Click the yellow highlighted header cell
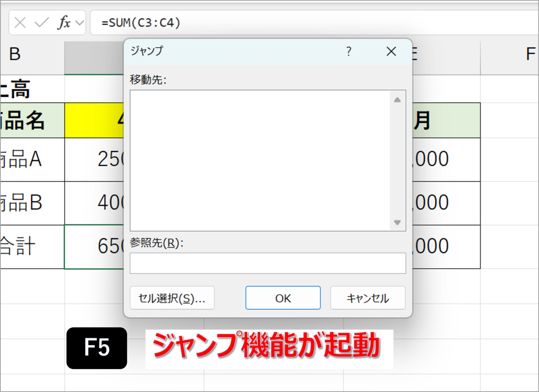This screenshot has width=539, height=392. pyautogui.click(x=94, y=120)
